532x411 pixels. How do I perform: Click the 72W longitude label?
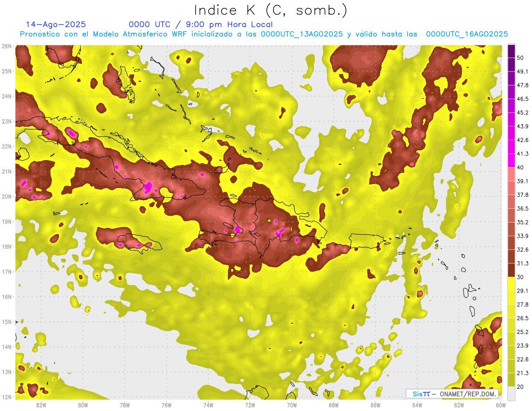coord(250,405)
